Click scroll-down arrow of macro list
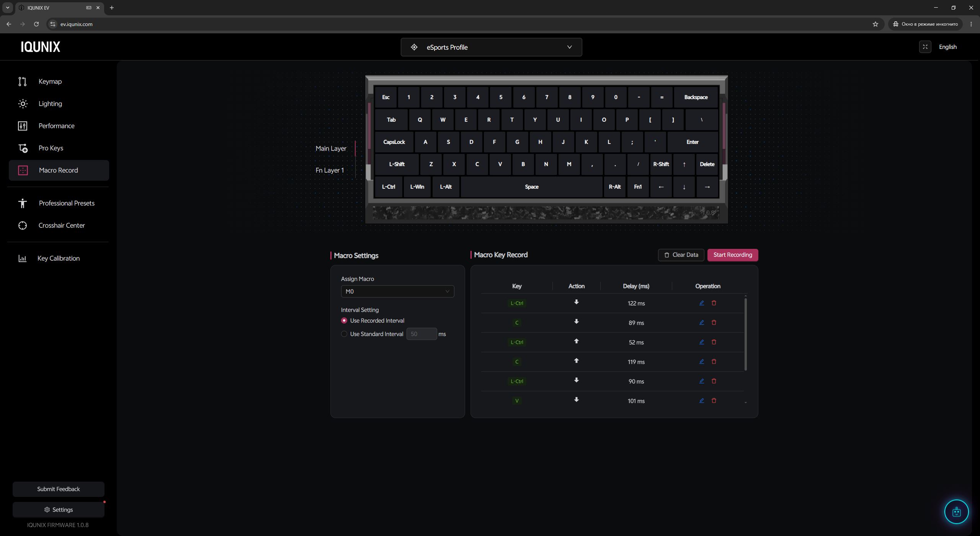Viewport: 980px width, 536px height. 745,402
